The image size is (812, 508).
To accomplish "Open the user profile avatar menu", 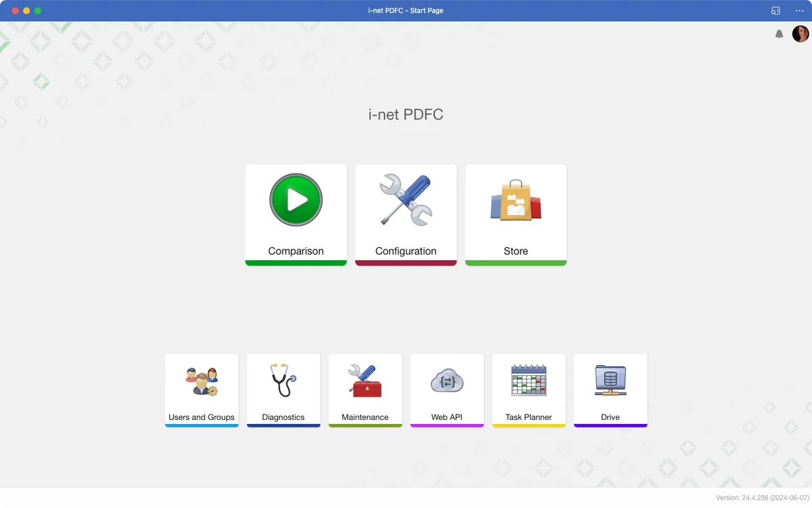I will (x=800, y=34).
